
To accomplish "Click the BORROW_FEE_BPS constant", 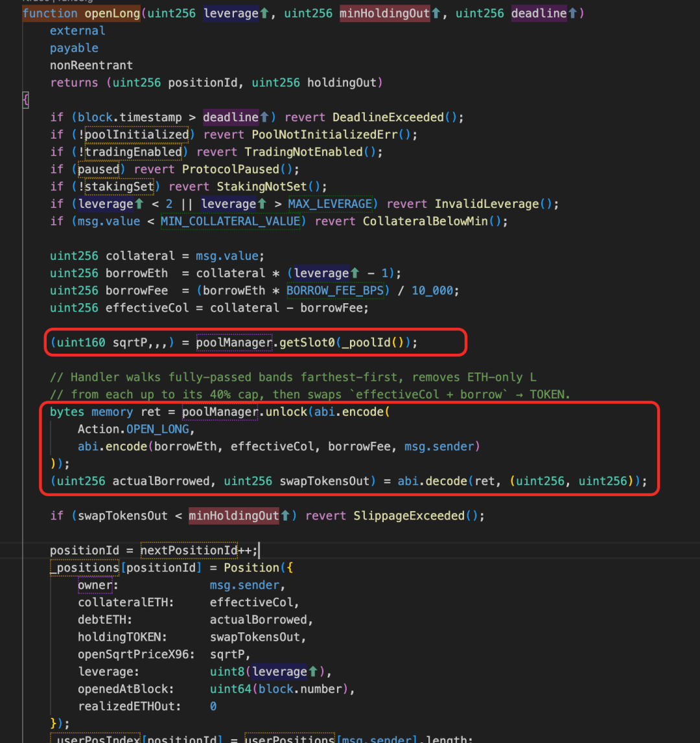I will (x=335, y=290).
